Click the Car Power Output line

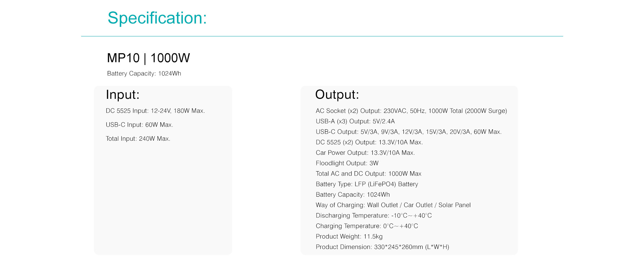pos(365,153)
